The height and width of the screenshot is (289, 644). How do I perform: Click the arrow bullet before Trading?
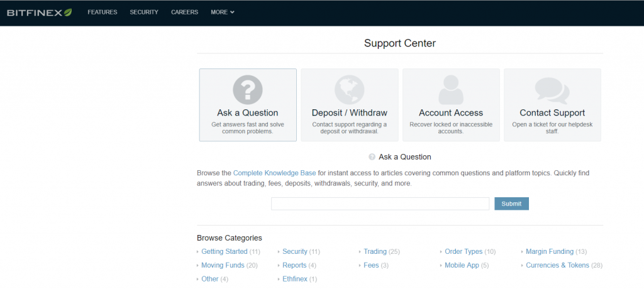pos(360,252)
